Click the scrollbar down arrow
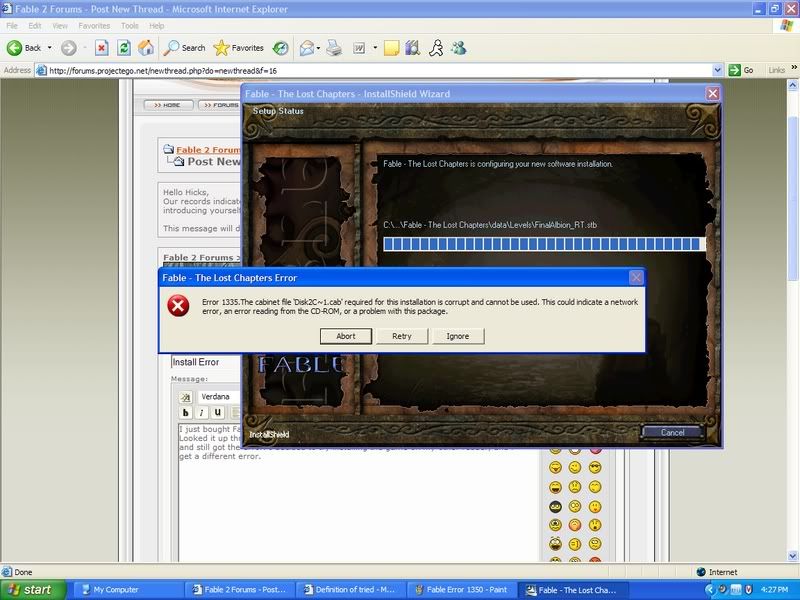Screen dimensions: 800x600 (793, 556)
